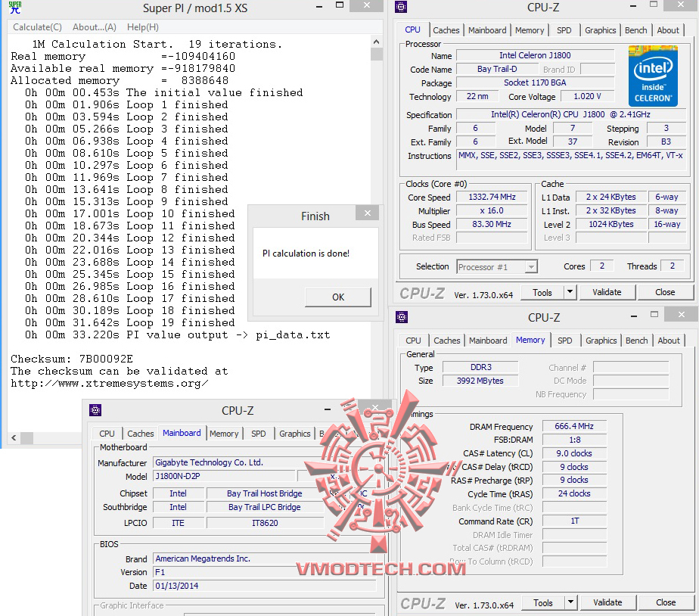Select Memory tab in Mainboard CPU-Z window

tap(224, 434)
